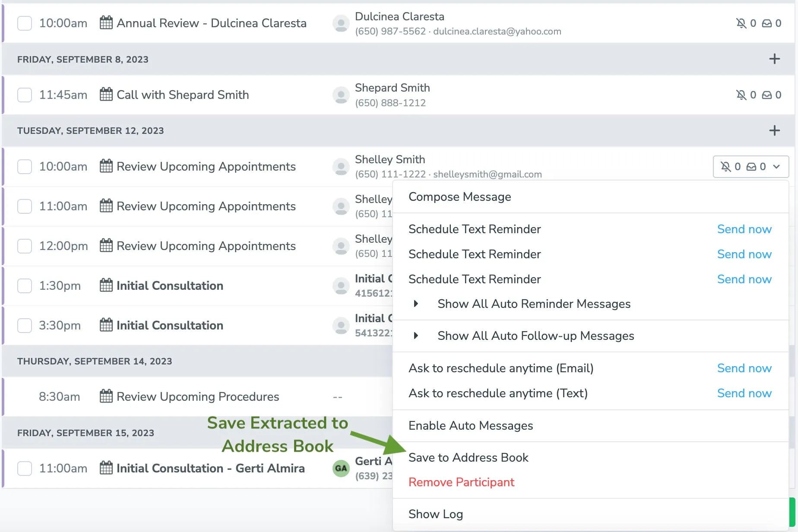Viewport: 798px width, 532px height.
Task: Choose Save to Address Book
Action: pyautogui.click(x=469, y=457)
